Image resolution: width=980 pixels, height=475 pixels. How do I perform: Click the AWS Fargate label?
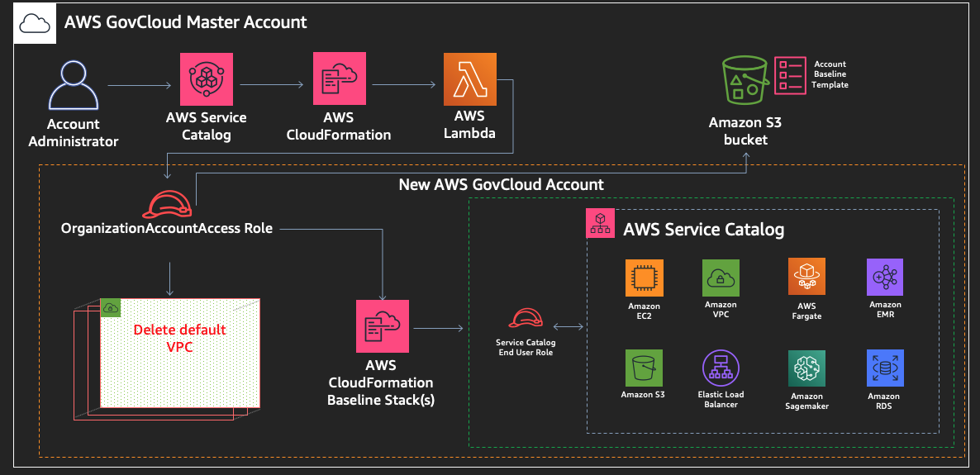click(x=806, y=311)
